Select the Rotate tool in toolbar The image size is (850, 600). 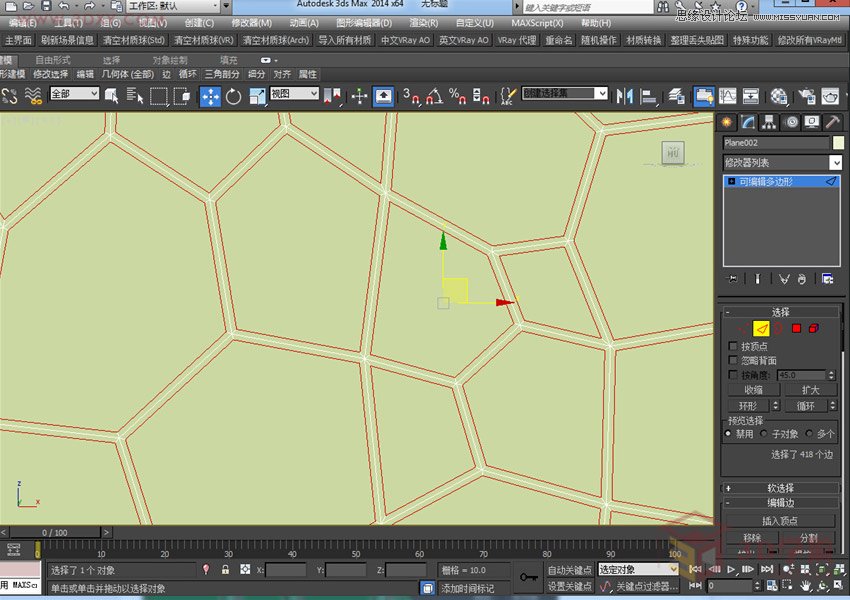tap(234, 96)
